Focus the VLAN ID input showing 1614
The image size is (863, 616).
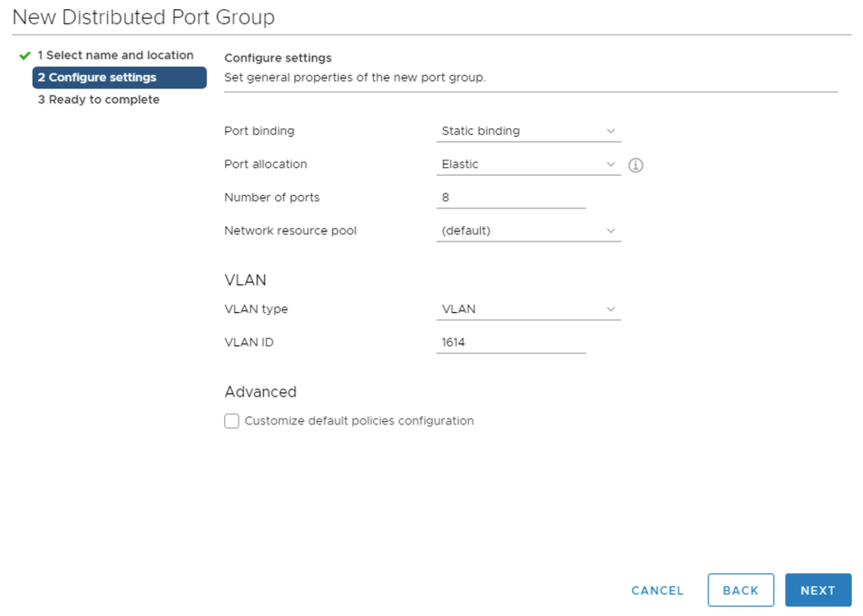coord(510,343)
